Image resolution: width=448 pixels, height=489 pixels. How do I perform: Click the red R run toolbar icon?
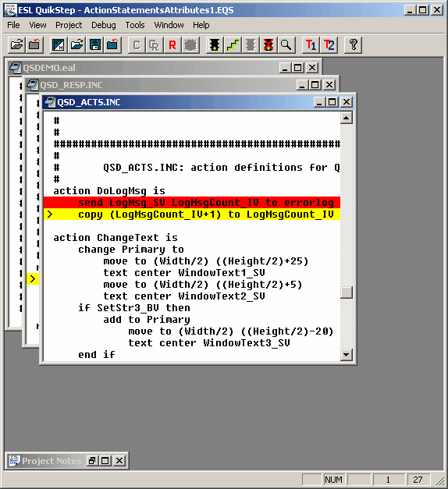tap(172, 45)
